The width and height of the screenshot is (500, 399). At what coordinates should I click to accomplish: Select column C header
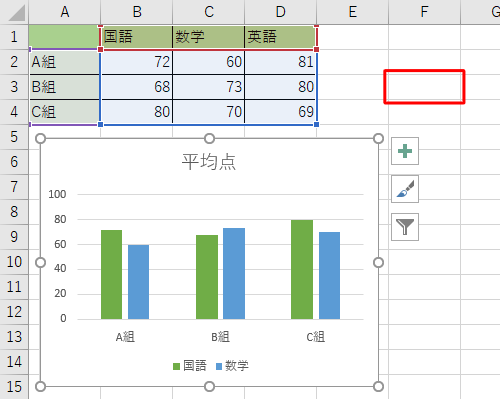point(209,12)
